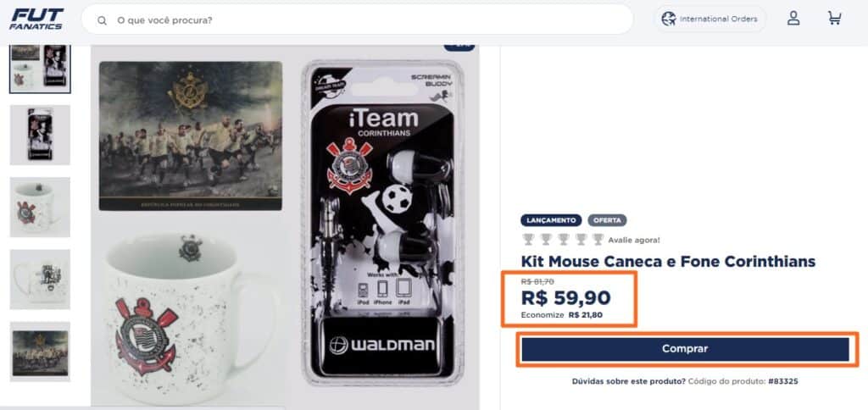868x410 pixels.
Task: Click the search magnifier icon
Action: coord(102,20)
